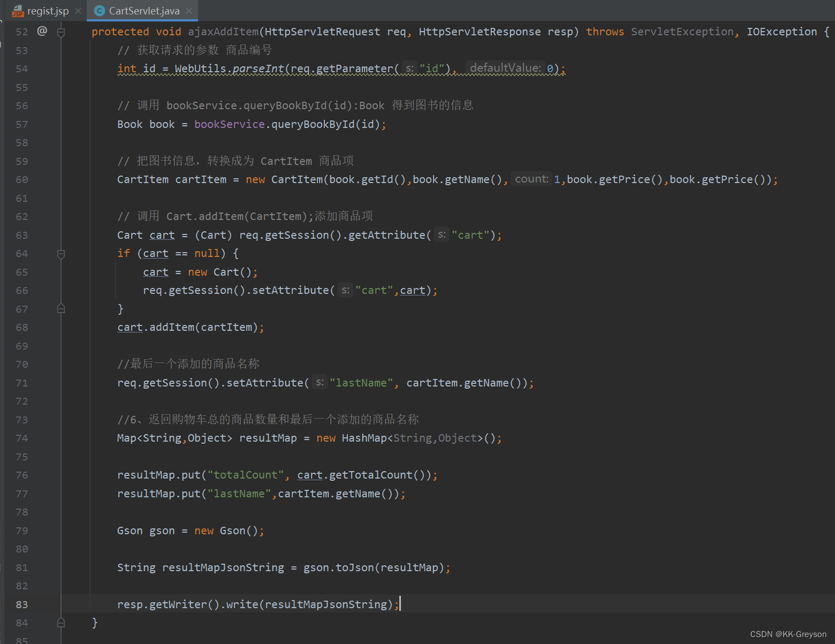Click the "id" string literal on line 54
Viewport: 835px width, 644px height.
pyautogui.click(x=432, y=69)
